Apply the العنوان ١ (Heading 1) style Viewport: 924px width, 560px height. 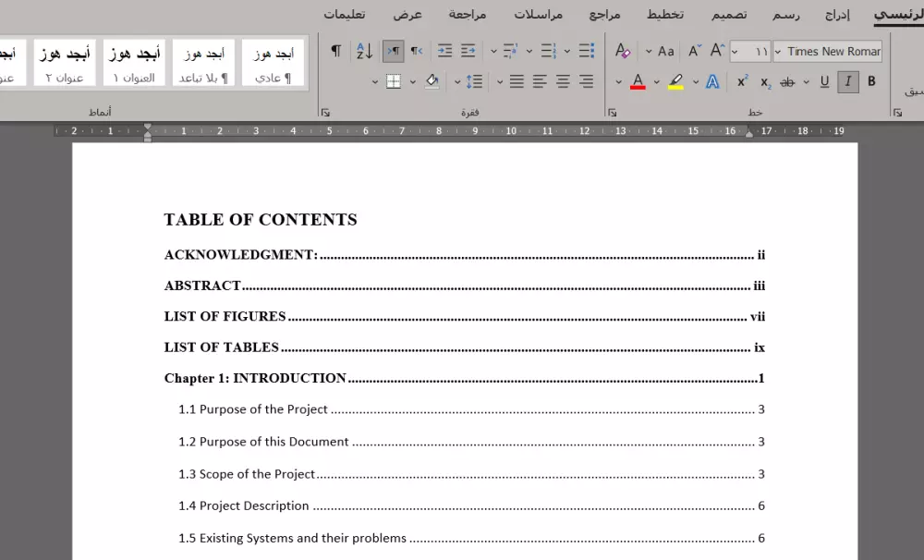134,63
